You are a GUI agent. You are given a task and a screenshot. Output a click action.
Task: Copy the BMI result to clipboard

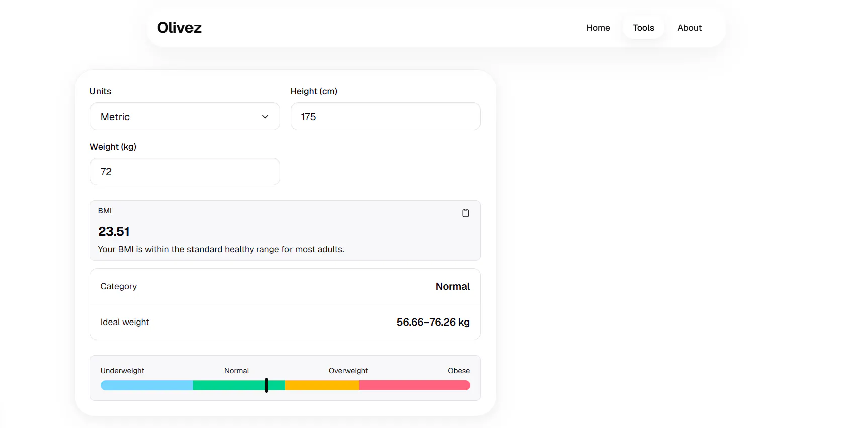click(x=465, y=213)
